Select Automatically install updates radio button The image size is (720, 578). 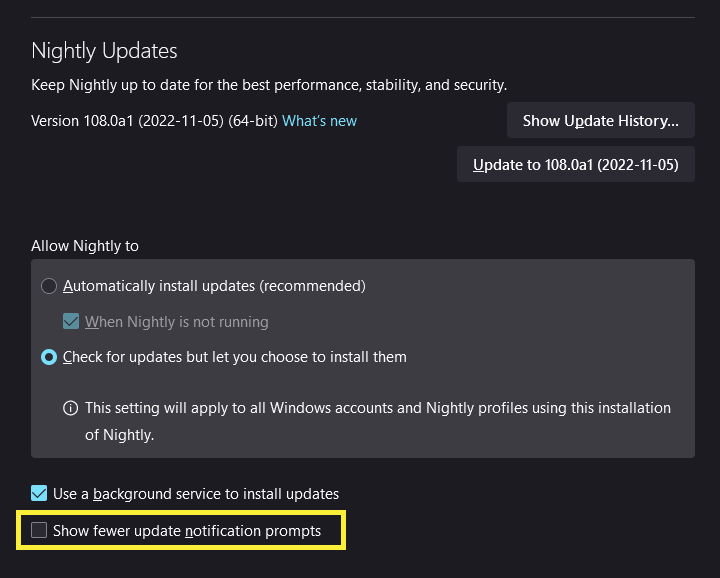coord(49,286)
